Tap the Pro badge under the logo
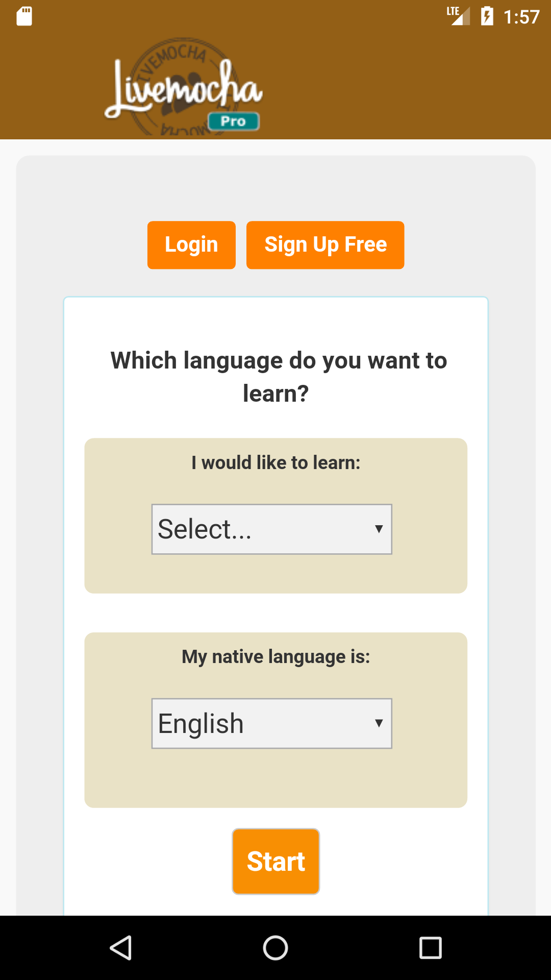The width and height of the screenshot is (551, 980). (234, 120)
